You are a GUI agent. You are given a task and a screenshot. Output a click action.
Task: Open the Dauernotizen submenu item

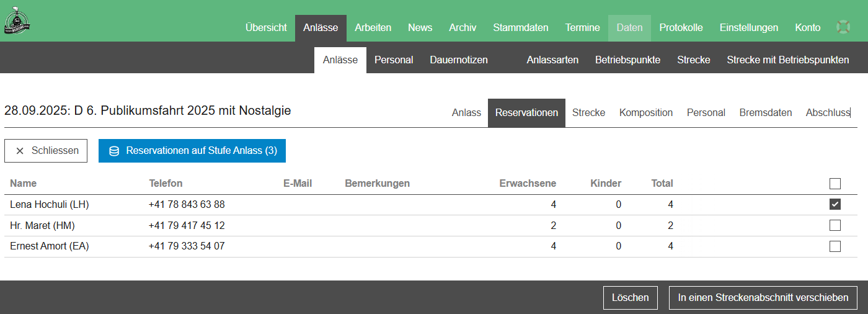[x=459, y=60]
